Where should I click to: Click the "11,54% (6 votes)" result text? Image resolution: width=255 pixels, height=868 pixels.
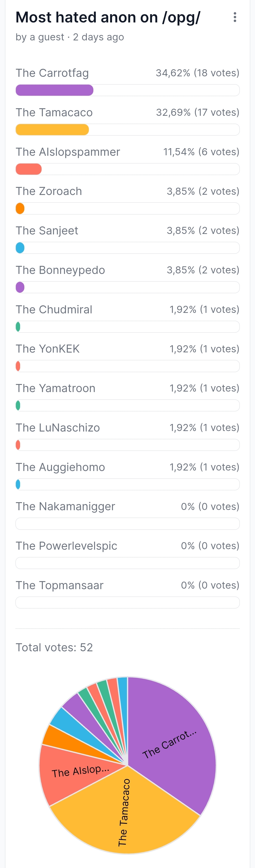[201, 152]
